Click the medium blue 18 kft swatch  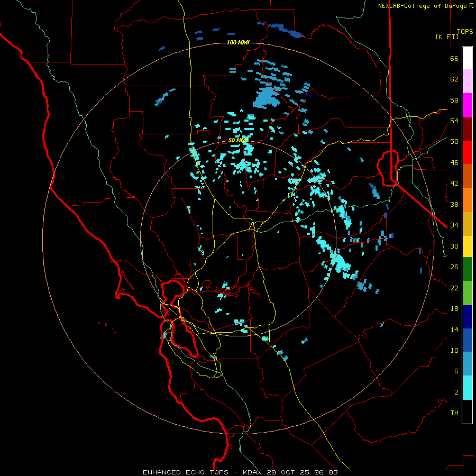pyautogui.click(x=467, y=340)
